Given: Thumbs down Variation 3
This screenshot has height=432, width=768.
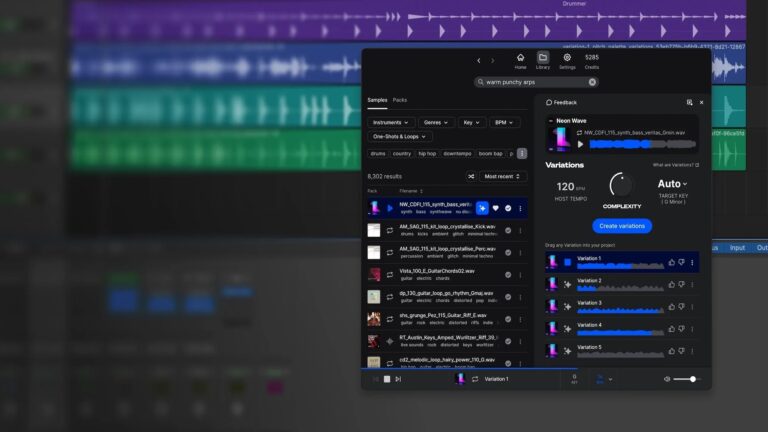Looking at the screenshot, I should pos(680,306).
